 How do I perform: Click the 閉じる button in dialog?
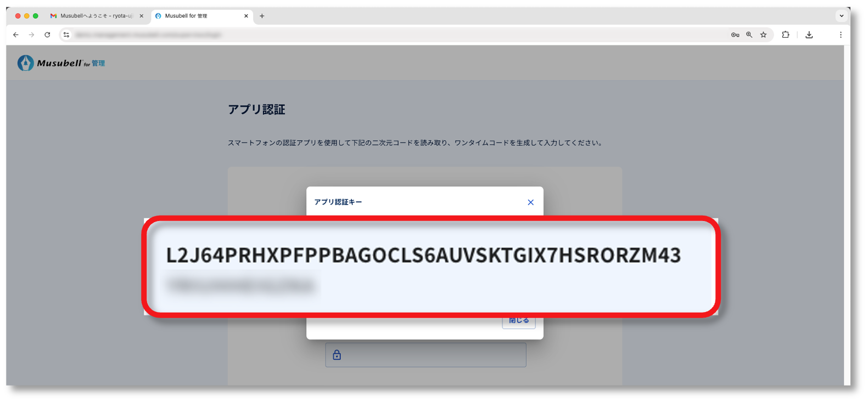tap(519, 321)
